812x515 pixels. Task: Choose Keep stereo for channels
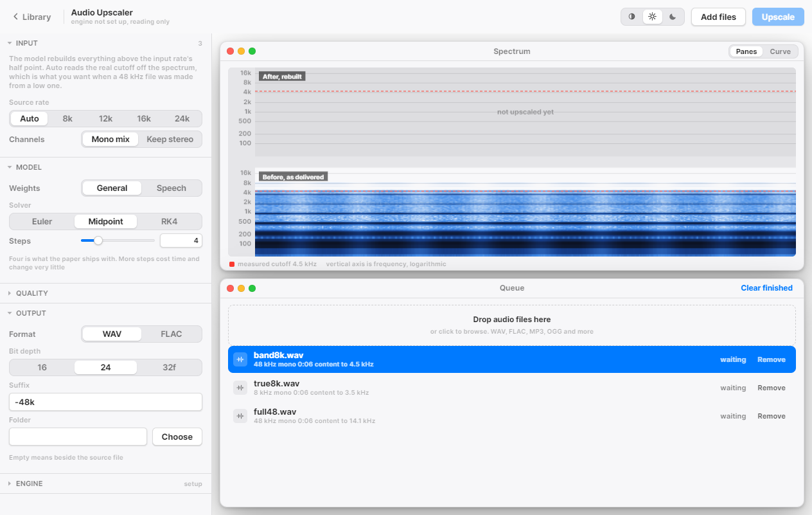pyautogui.click(x=170, y=140)
